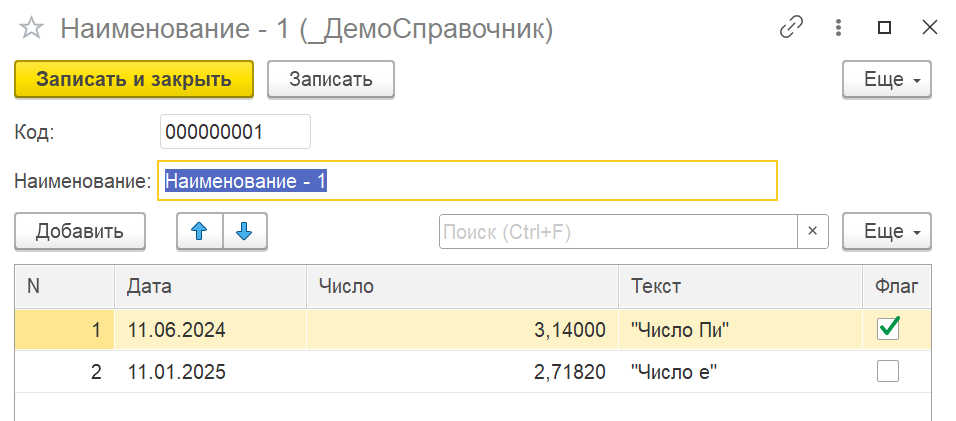956x421 pixels.
Task: Maximize the form window
Action: (x=884, y=28)
